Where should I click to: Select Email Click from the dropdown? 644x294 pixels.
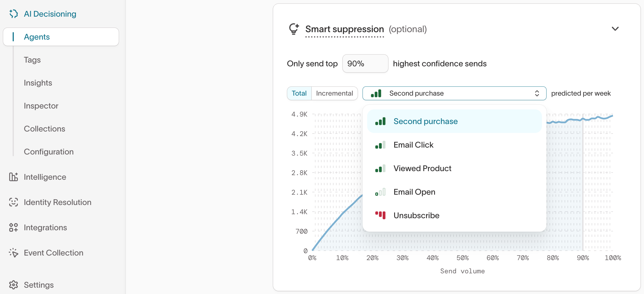[x=413, y=145]
